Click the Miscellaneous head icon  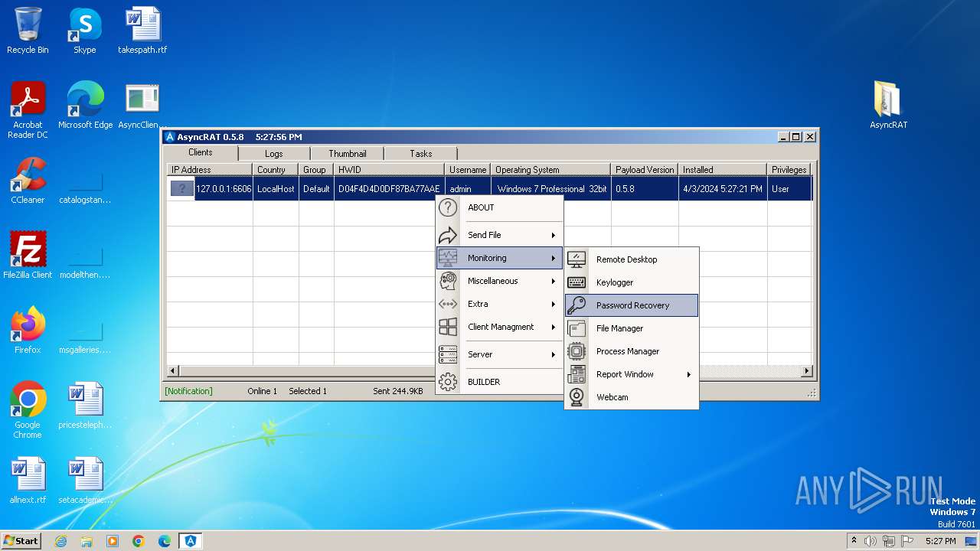coord(448,281)
